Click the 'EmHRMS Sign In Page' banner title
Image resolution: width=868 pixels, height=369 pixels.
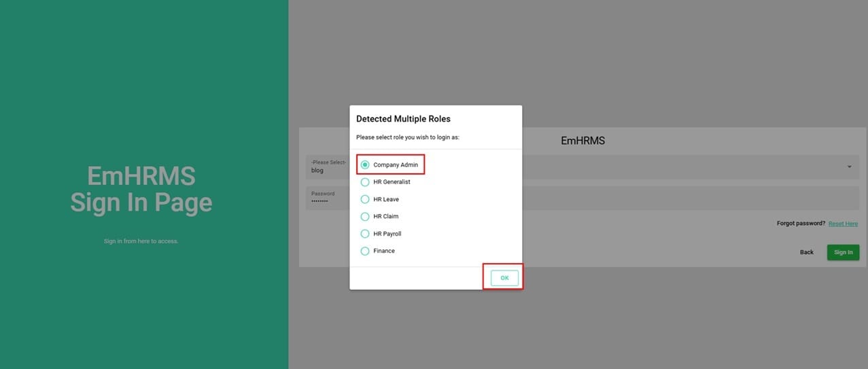click(x=141, y=190)
